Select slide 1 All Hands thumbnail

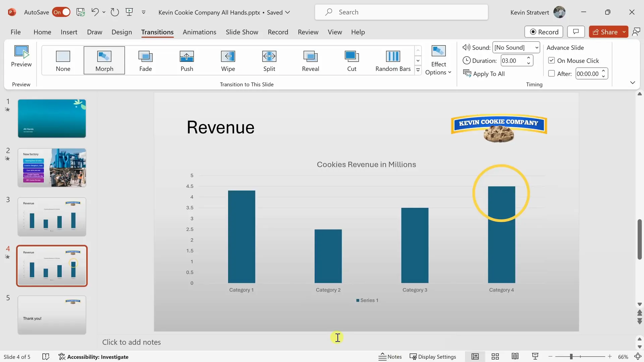click(52, 118)
